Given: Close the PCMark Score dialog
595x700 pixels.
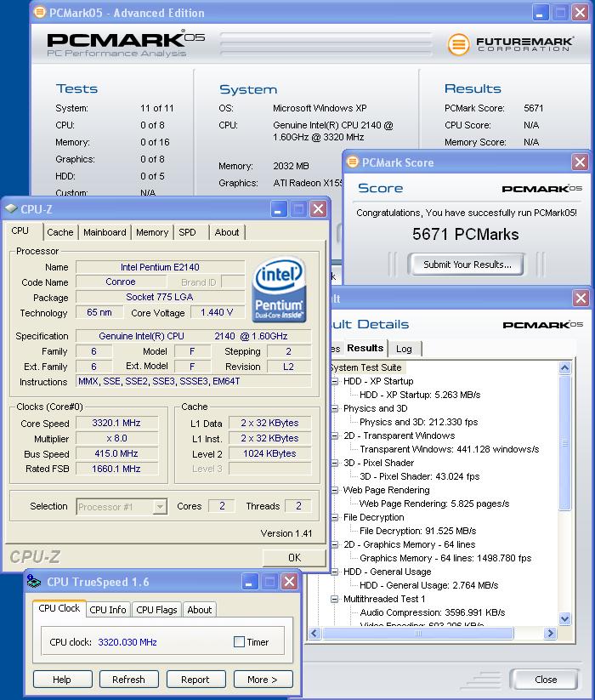Looking at the screenshot, I should click(580, 162).
